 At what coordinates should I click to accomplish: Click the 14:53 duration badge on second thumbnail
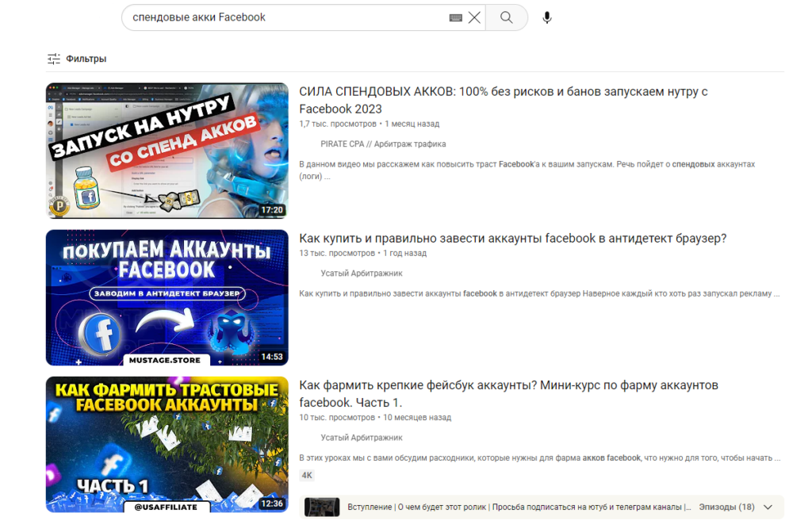pos(272,357)
